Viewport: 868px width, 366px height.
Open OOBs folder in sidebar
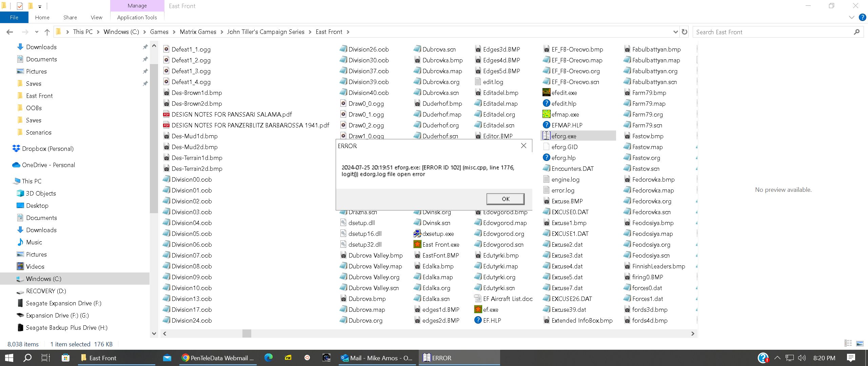pos(34,108)
